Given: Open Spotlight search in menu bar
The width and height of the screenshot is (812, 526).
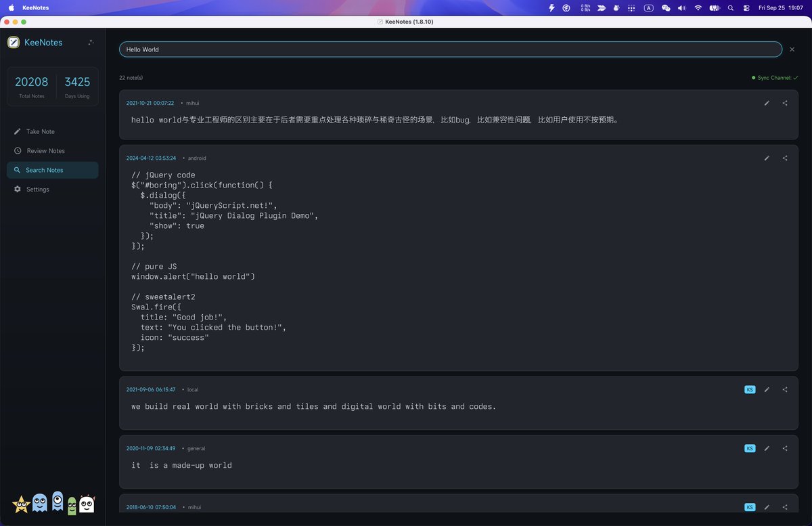Looking at the screenshot, I should (731, 7).
